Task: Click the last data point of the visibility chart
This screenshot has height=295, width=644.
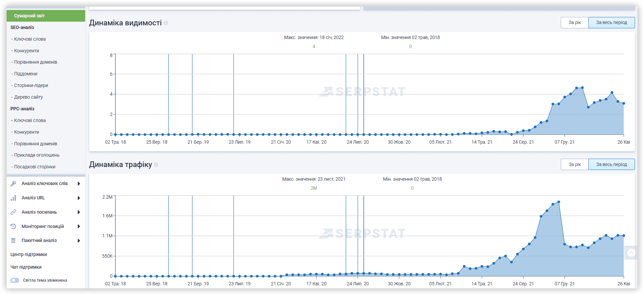Action: pyautogui.click(x=624, y=103)
